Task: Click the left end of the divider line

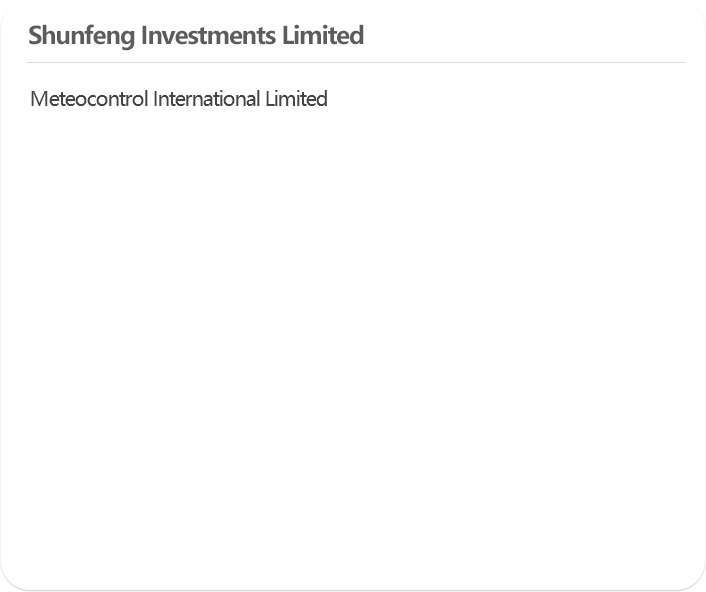Action: pyautogui.click(x=29, y=63)
